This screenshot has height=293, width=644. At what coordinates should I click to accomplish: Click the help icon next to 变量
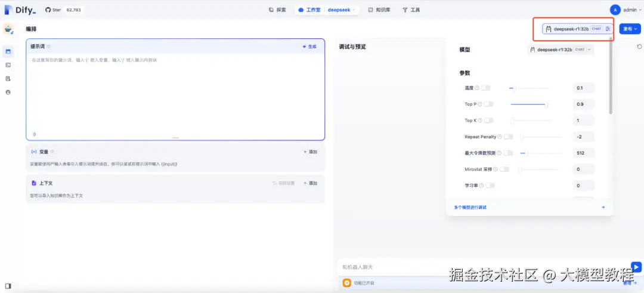pyautogui.click(x=52, y=152)
